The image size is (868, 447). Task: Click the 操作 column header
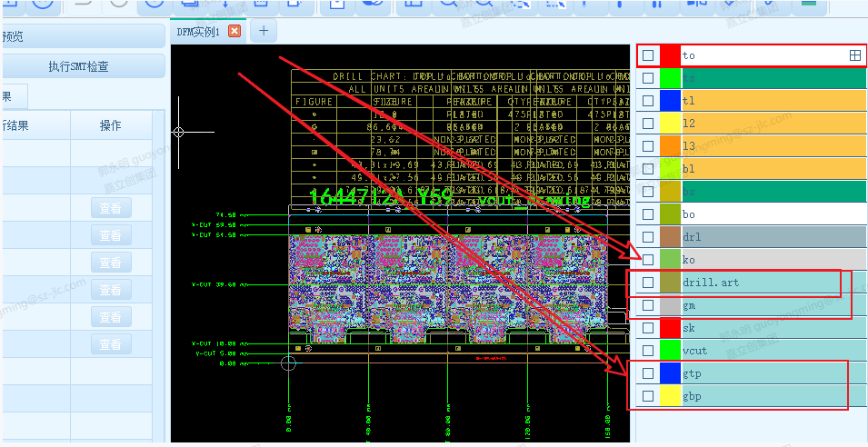pyautogui.click(x=111, y=125)
